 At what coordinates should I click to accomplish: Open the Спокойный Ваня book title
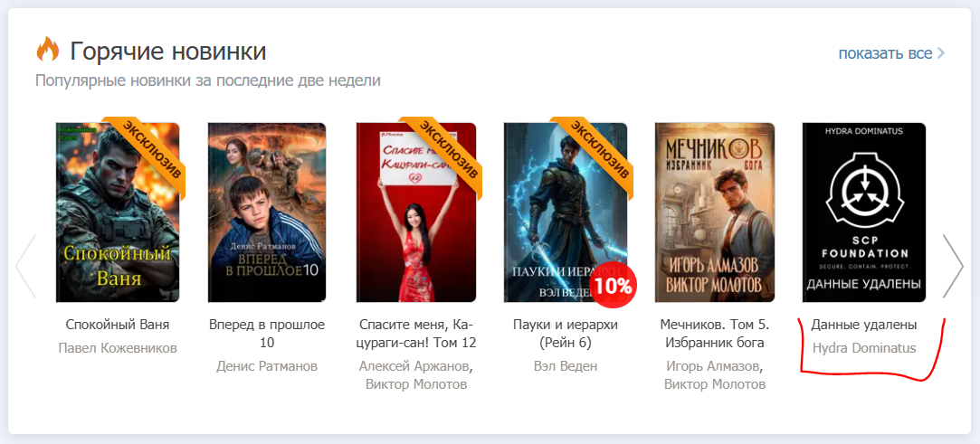[118, 325]
